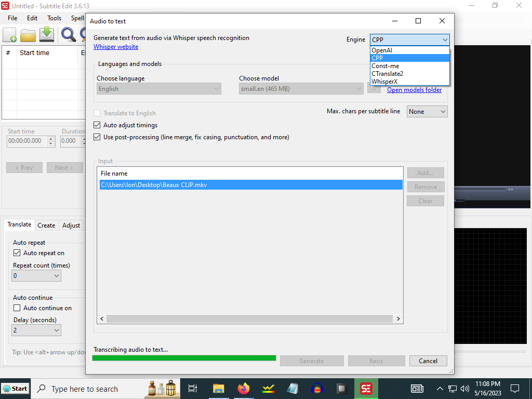Select Beaux CLIP.mkv file row
Screen dimensions: 532x399
click(251, 185)
